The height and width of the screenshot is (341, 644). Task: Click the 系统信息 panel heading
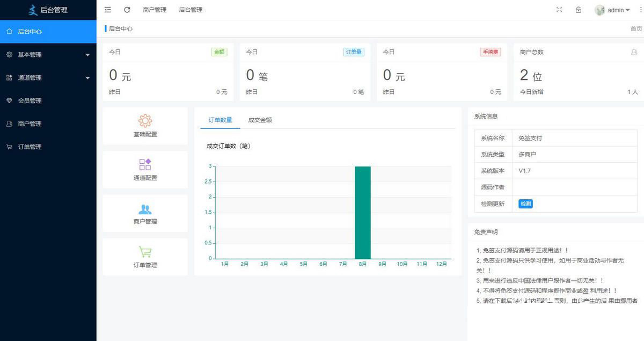tap(486, 116)
